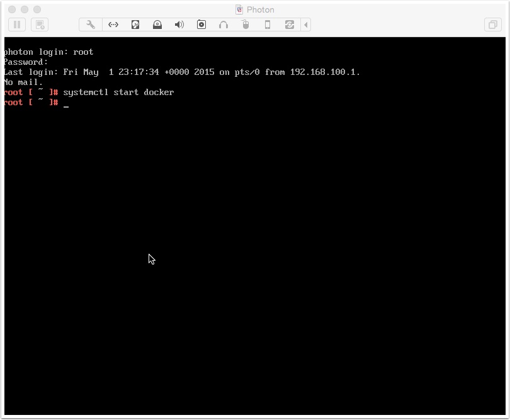
Task: Click the mobile phone device icon
Action: [268, 25]
